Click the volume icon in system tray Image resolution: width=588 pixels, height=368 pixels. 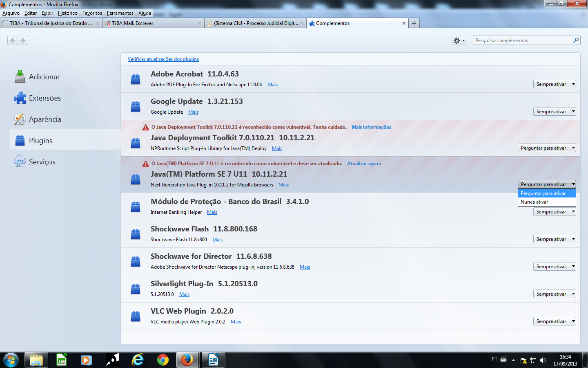pos(543,360)
